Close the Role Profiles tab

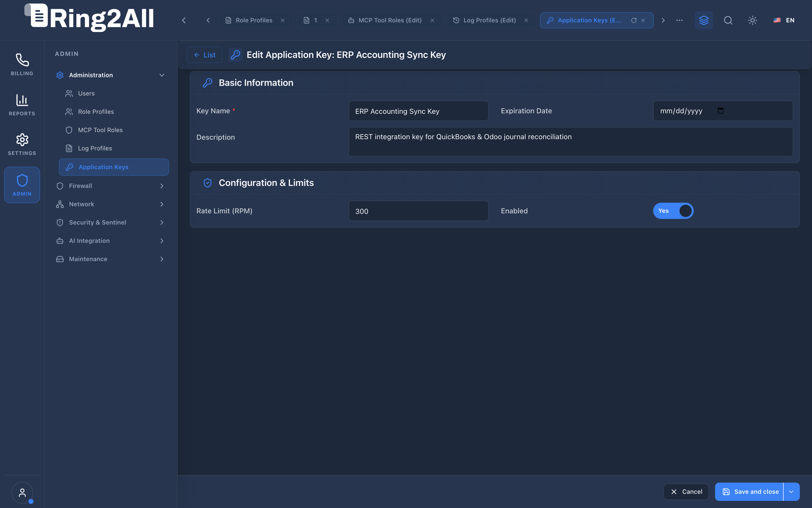(283, 20)
